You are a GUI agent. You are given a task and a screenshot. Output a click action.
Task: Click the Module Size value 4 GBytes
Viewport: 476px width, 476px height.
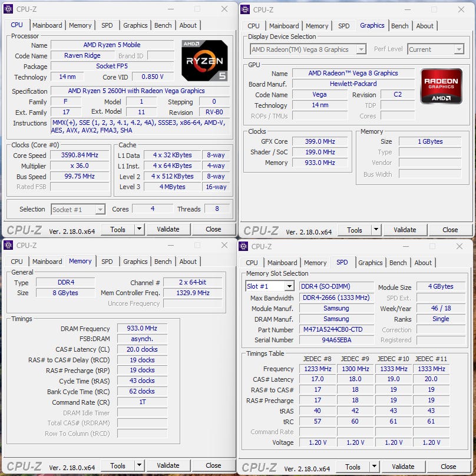[441, 286]
